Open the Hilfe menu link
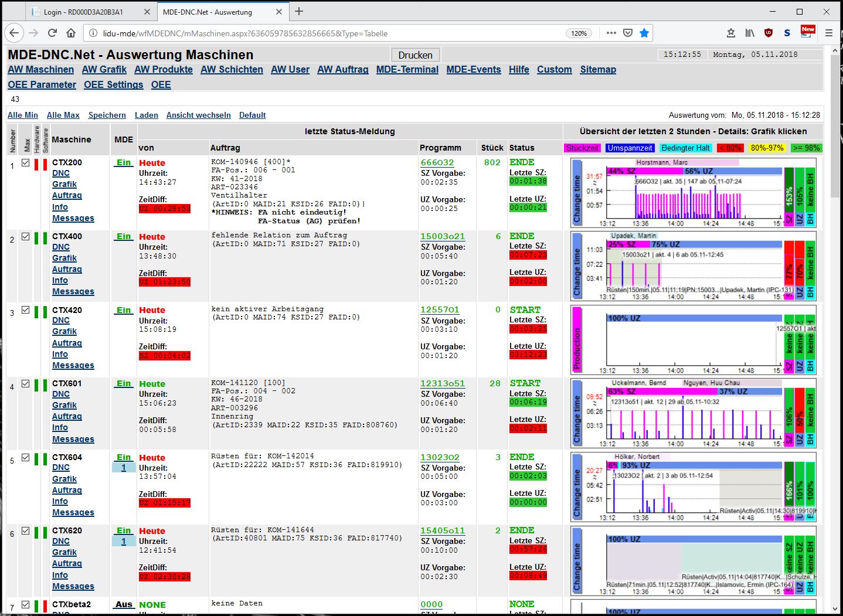This screenshot has height=616, width=843. pyautogui.click(x=519, y=69)
